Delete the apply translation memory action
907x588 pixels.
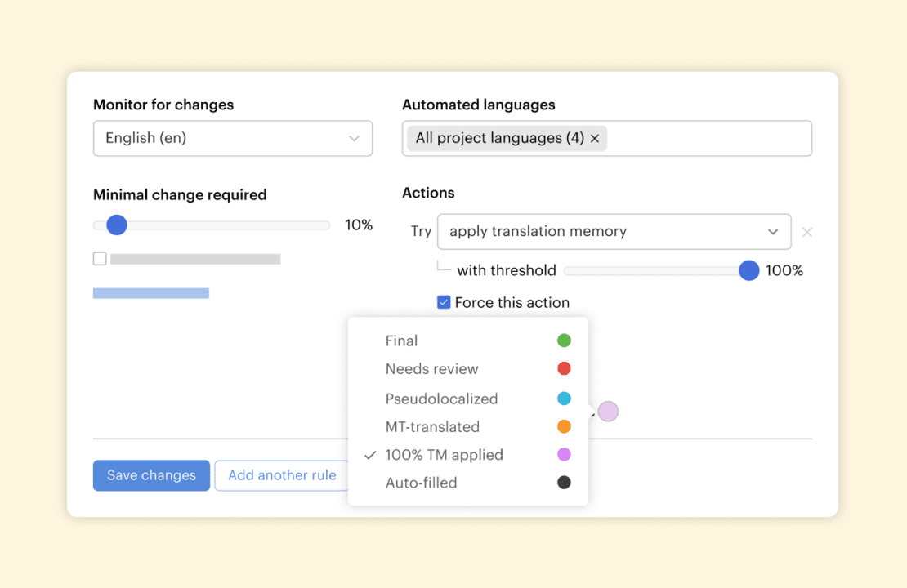(806, 232)
